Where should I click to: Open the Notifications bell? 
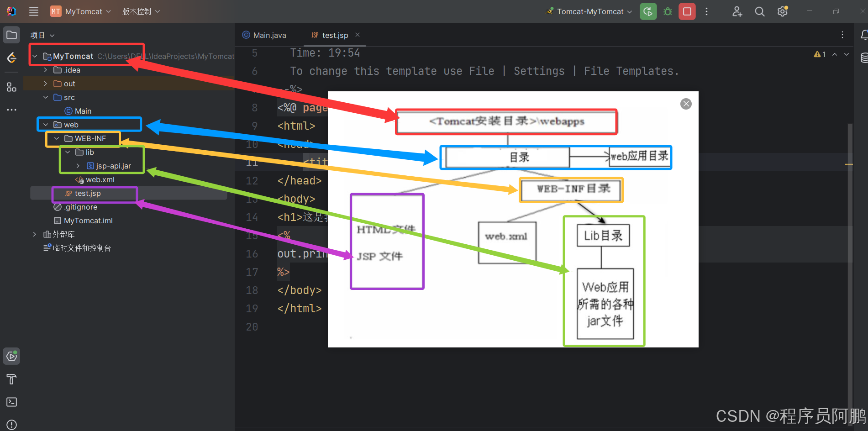(x=864, y=35)
